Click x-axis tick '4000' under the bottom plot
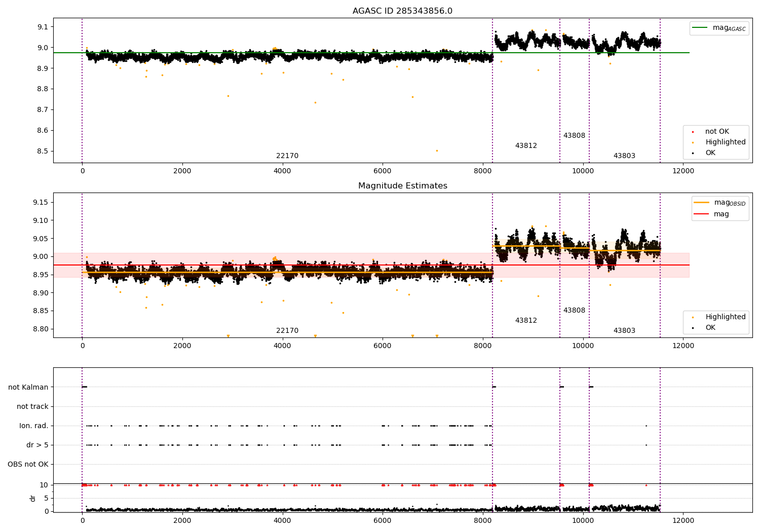This screenshot has width=760, height=532. pos(282,520)
